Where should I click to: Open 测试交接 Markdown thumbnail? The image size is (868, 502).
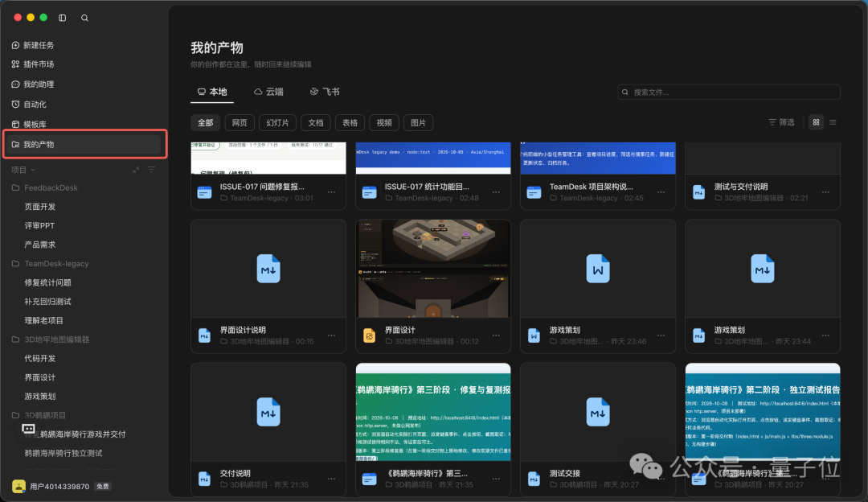pos(598,412)
